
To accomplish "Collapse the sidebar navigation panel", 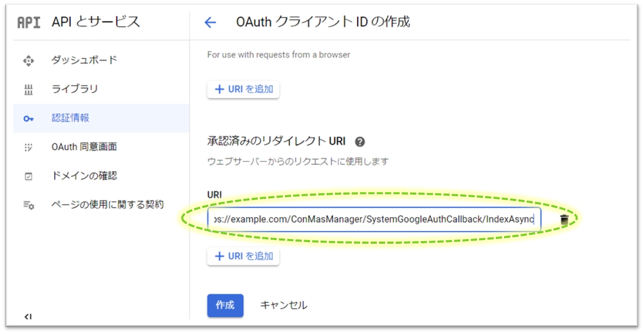I will [28, 316].
